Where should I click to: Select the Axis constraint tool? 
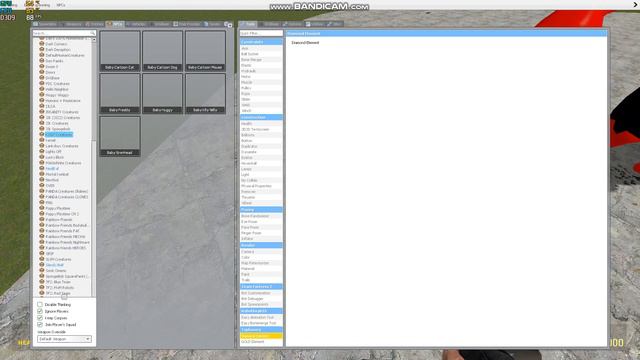(x=261, y=48)
